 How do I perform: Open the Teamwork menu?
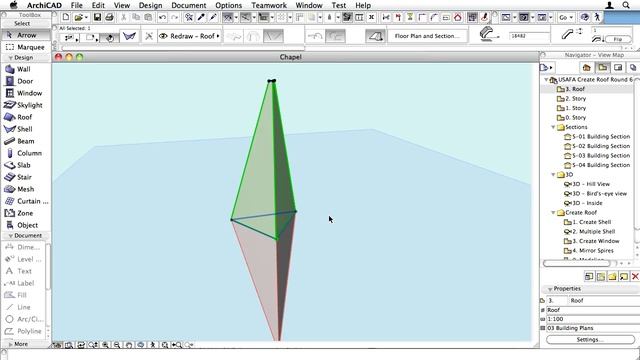click(x=269, y=5)
